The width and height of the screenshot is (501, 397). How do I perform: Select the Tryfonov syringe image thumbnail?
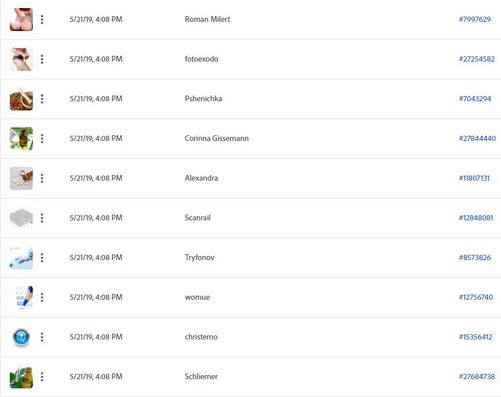(21, 258)
